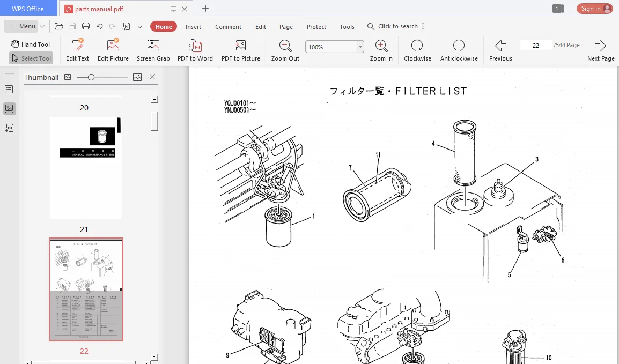Choose the Edit Text tool
This screenshot has width=619, height=364.
click(77, 50)
